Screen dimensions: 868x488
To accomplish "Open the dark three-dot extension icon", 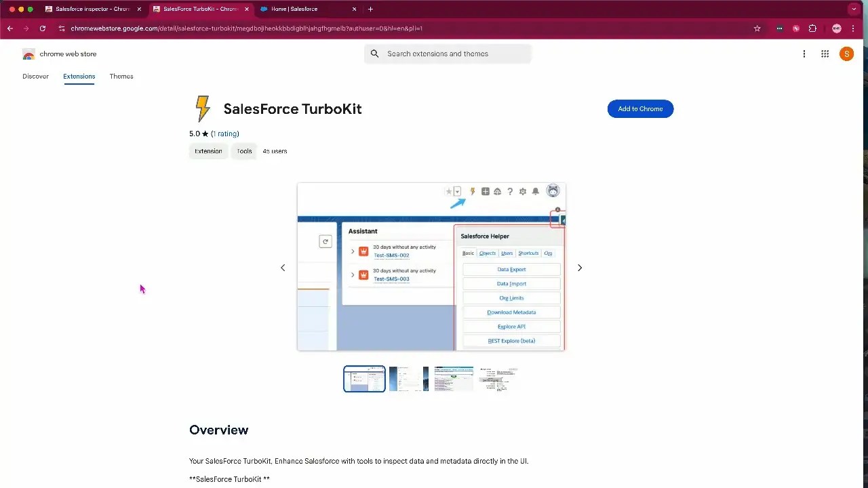I will coord(779,28).
